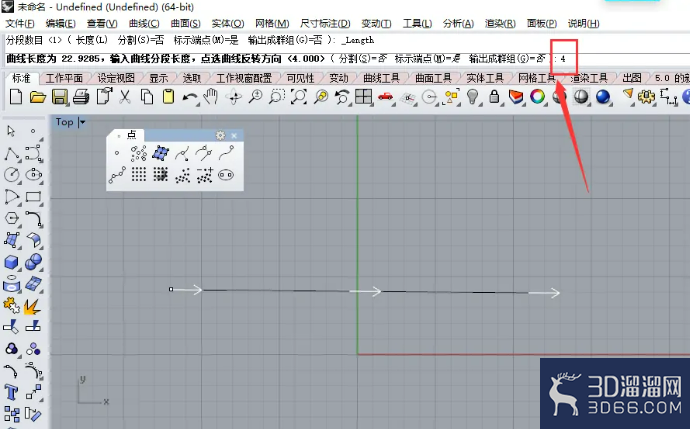Click the lightbulb Hide objects icon
Viewport: 690px width, 429px height.
pos(473,97)
